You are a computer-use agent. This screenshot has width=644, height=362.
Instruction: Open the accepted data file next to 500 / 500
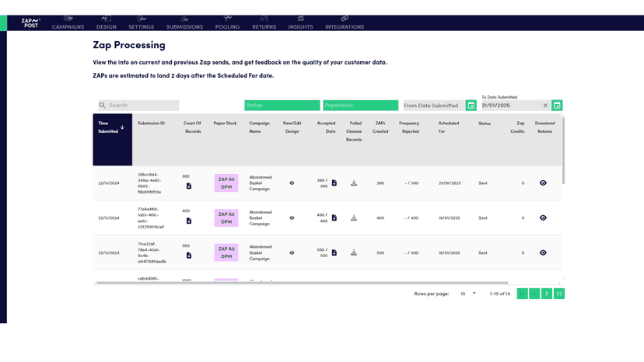[x=334, y=252]
